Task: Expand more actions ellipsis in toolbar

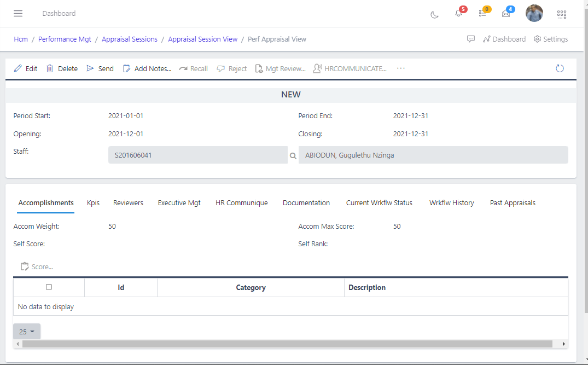Action: 401,68
